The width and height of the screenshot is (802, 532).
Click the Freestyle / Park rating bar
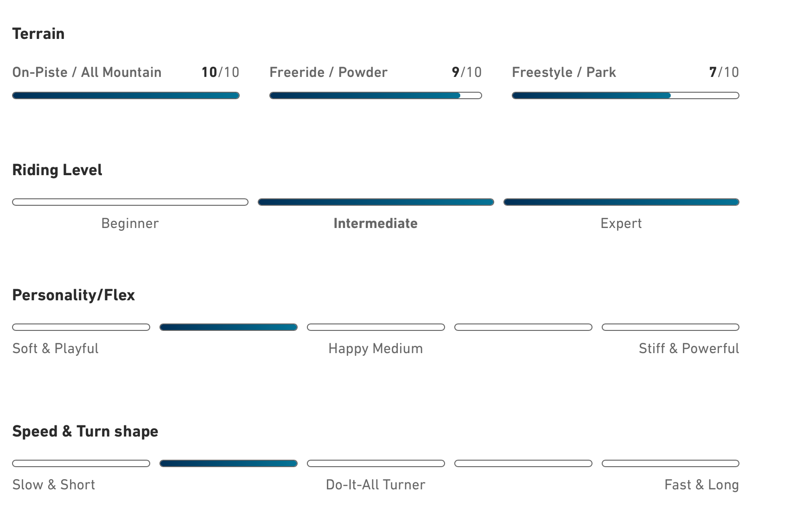625,95
